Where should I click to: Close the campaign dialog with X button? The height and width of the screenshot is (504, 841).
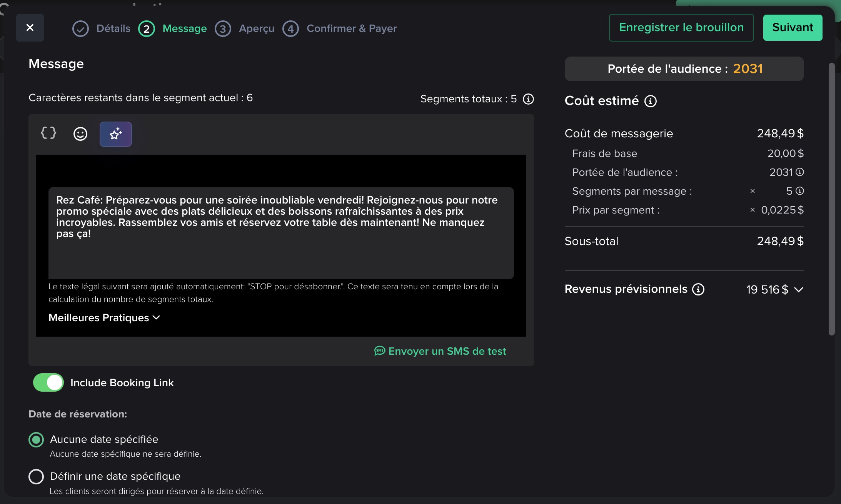point(30,28)
